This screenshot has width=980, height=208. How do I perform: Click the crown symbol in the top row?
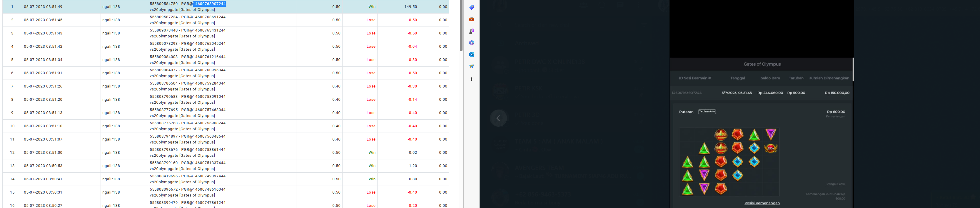pos(721,134)
